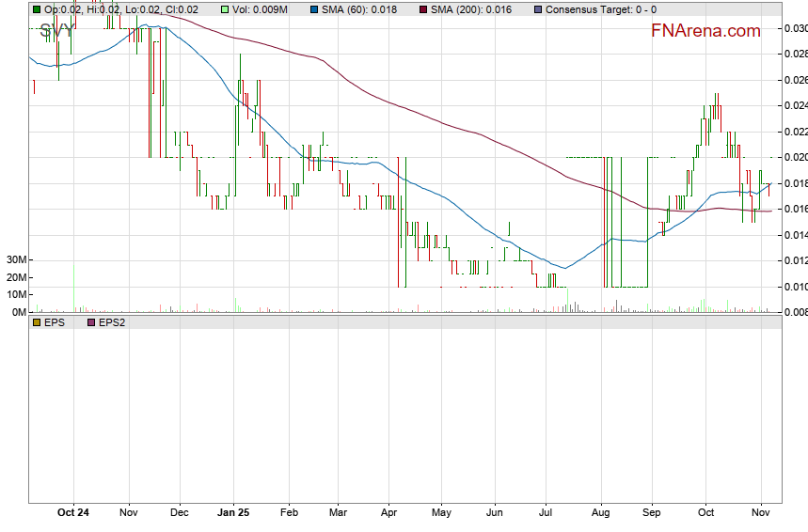Click the SVY ticker symbol watermark

pos(57,31)
